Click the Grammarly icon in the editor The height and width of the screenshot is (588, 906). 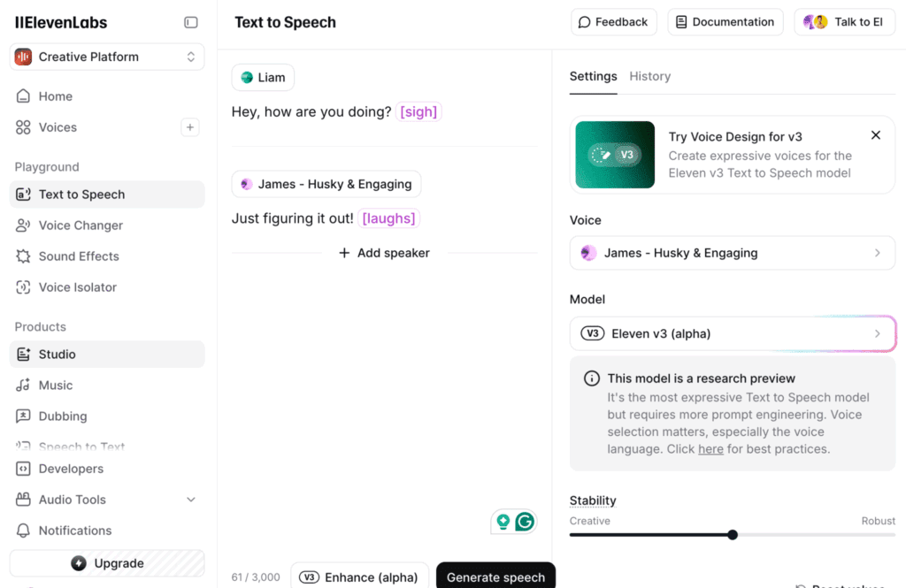[x=525, y=522]
